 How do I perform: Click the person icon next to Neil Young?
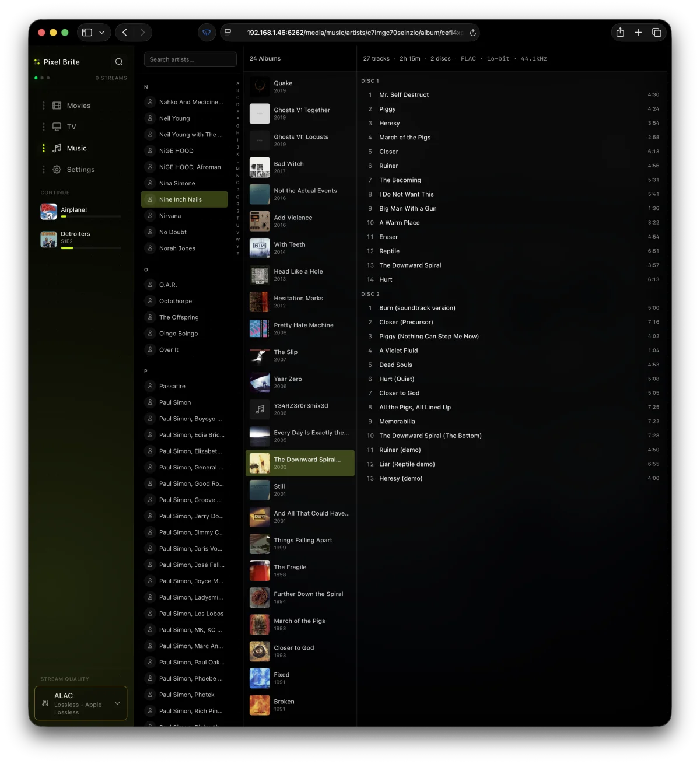pyautogui.click(x=150, y=118)
